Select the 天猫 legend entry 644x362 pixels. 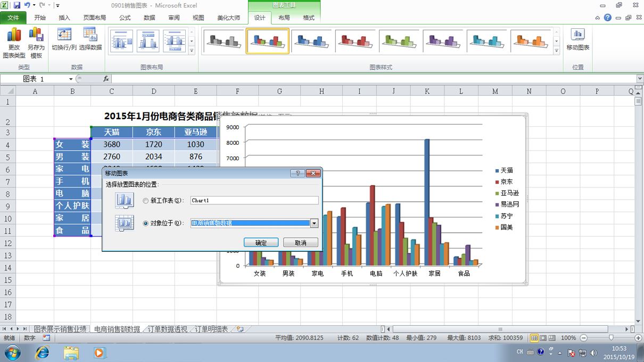pyautogui.click(x=503, y=170)
